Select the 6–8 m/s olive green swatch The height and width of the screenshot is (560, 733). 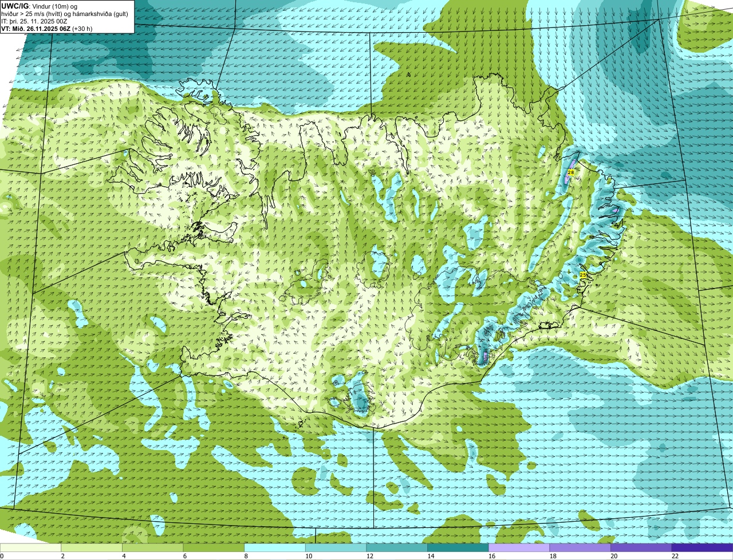[214, 547]
